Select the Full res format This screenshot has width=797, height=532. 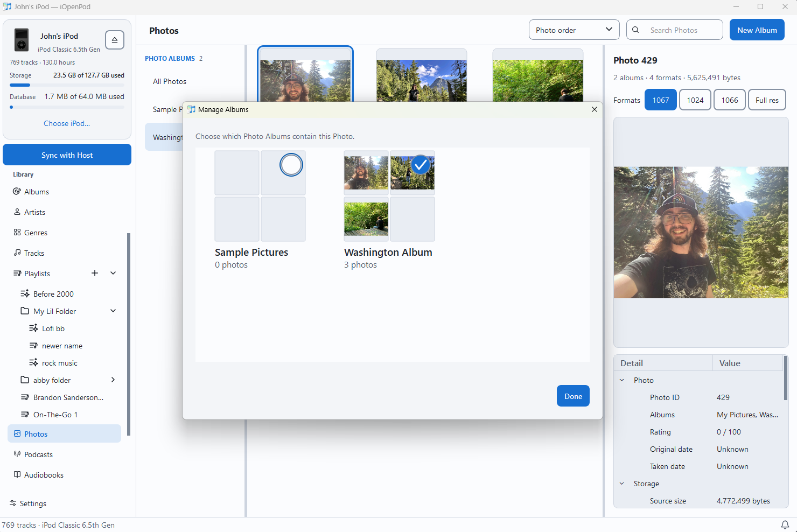pos(767,100)
